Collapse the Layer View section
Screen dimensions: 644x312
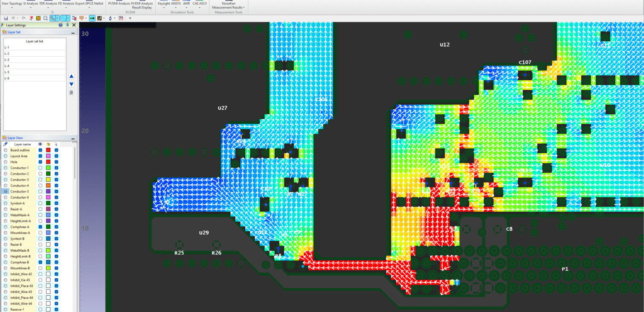point(73,138)
